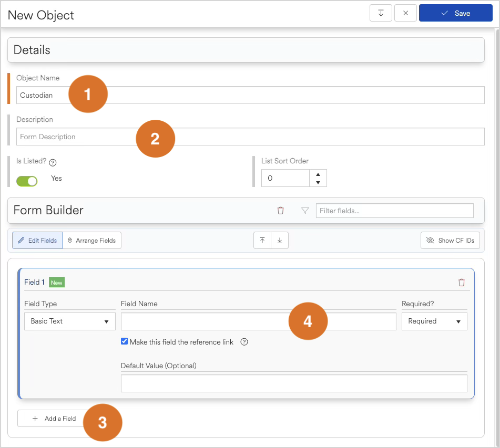Decrease the List Sort Order value
This screenshot has height=448, width=500.
(318, 182)
